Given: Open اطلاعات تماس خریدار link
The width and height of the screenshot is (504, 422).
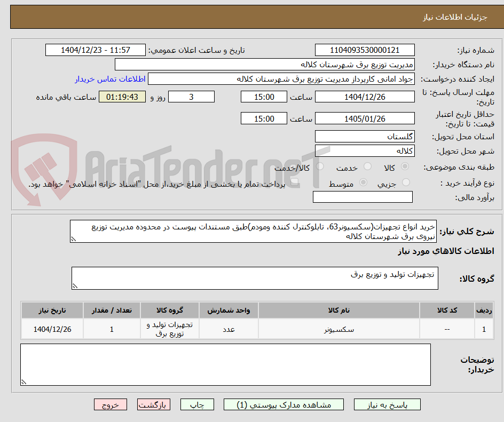Looking at the screenshot, I should tap(110, 79).
